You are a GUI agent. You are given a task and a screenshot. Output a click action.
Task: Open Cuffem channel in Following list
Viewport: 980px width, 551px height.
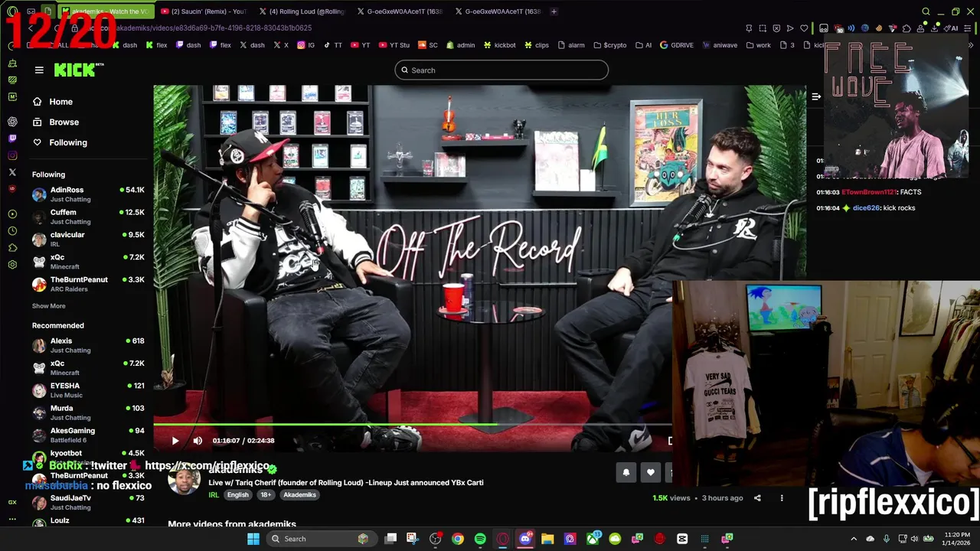(x=88, y=217)
